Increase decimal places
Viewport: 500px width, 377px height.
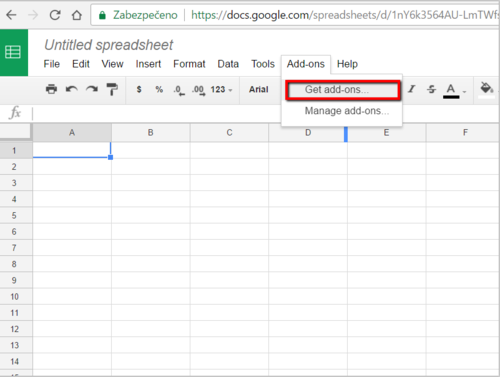click(199, 90)
